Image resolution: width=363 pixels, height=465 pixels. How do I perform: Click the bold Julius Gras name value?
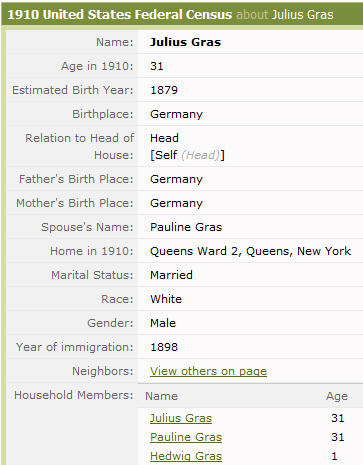185,42
